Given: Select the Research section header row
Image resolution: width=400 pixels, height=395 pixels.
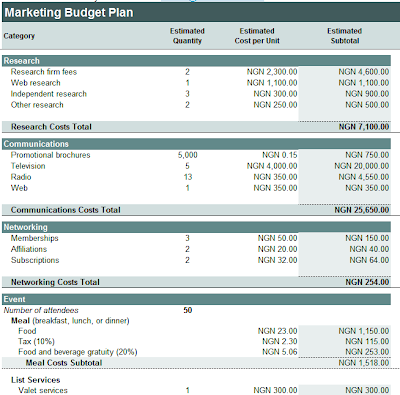Looking at the screenshot, I should [x=196, y=61].
